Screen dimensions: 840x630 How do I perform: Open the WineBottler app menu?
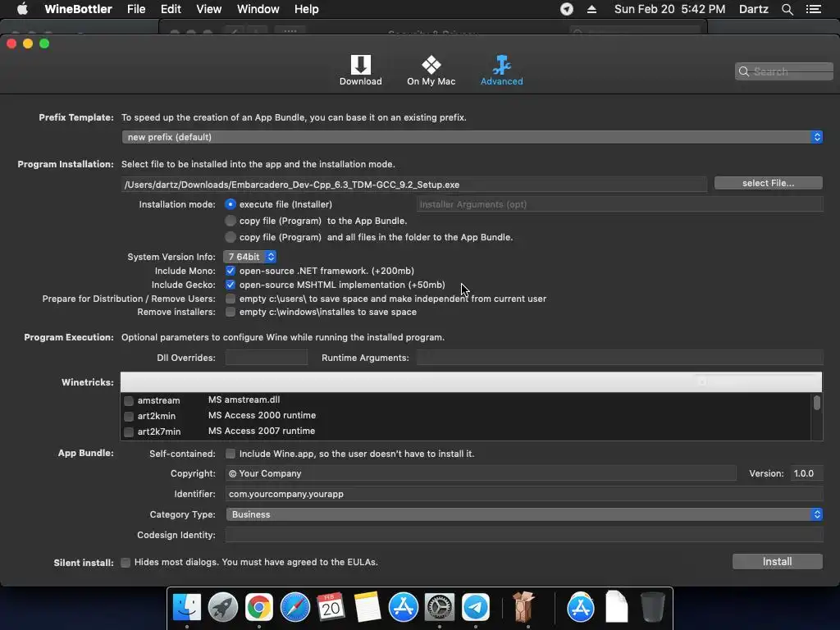(78, 9)
